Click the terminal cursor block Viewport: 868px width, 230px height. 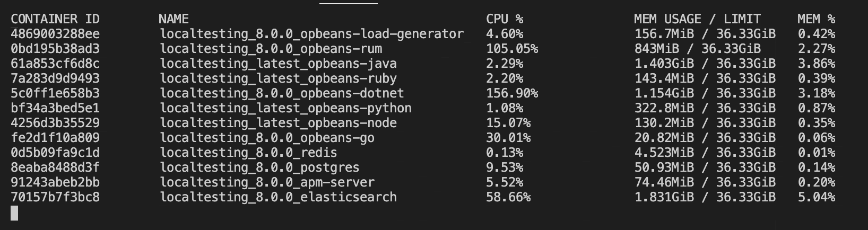14,213
